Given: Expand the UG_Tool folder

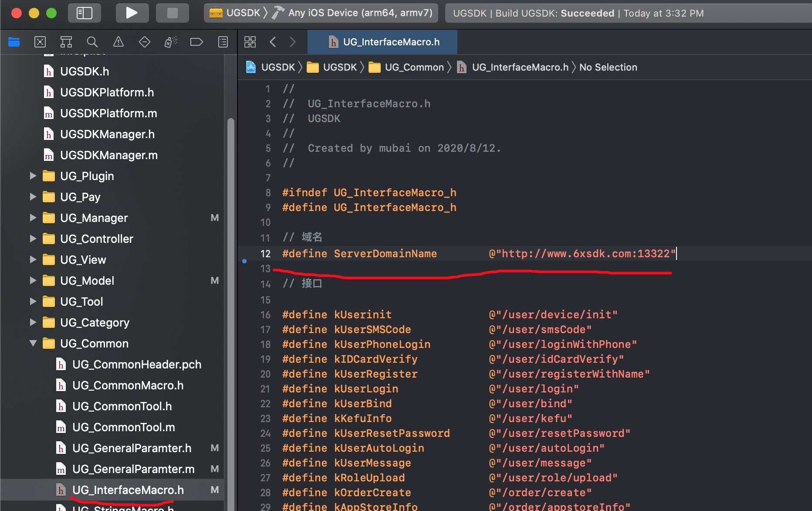Looking at the screenshot, I should pyautogui.click(x=33, y=301).
